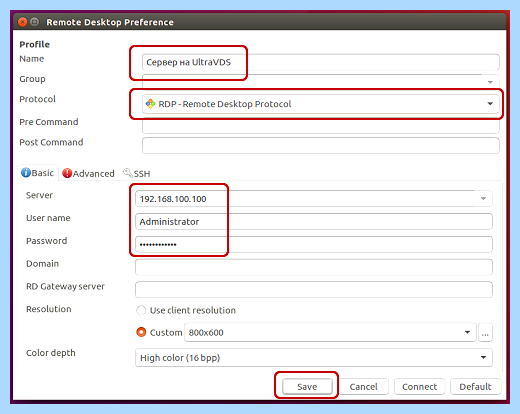Viewport: 520px width, 414px height.
Task: Click the key icon on SSH tab
Action: 128,173
